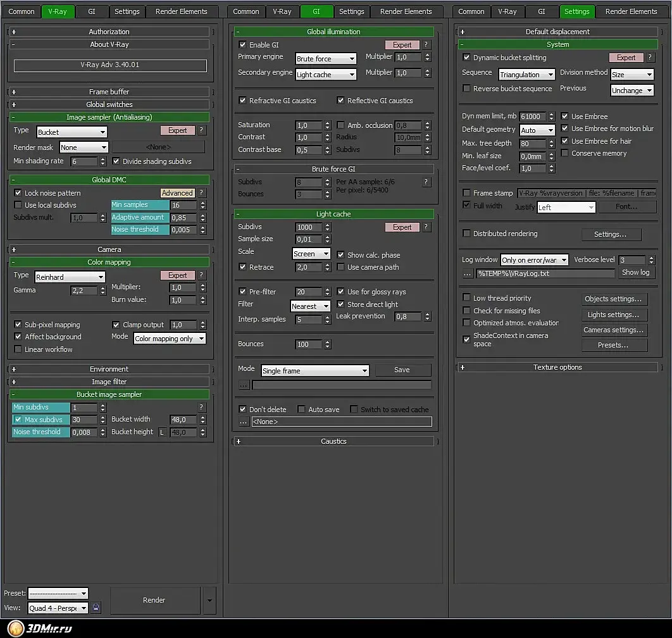Click the Light cache Save button
This screenshot has height=638, width=672.
(x=402, y=370)
